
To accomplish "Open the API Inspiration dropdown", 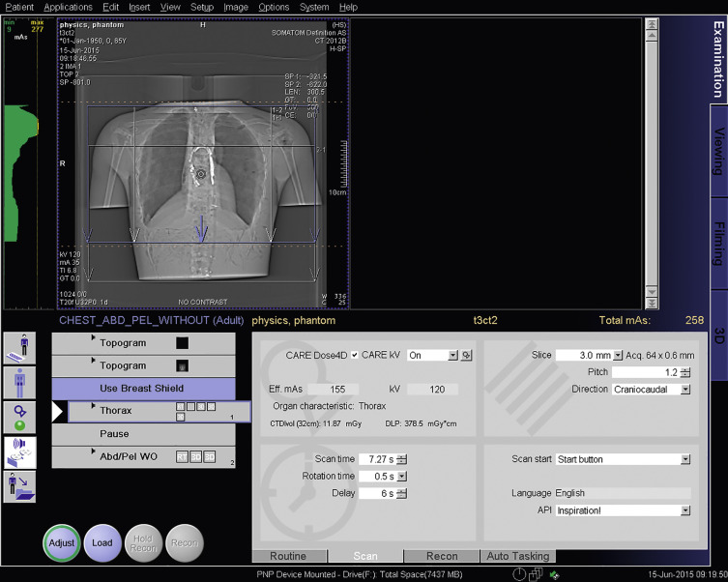I will (x=685, y=510).
